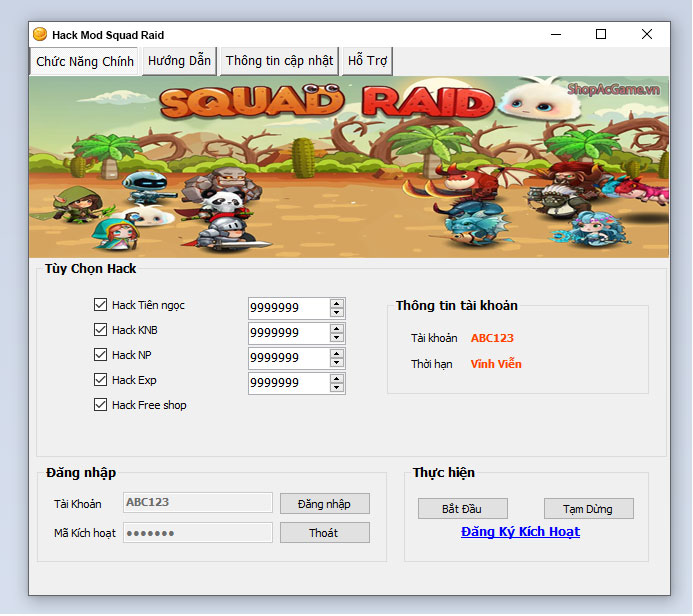Open the Đăng Ký Kích Hoạt link
The image size is (693, 616).
(520, 532)
